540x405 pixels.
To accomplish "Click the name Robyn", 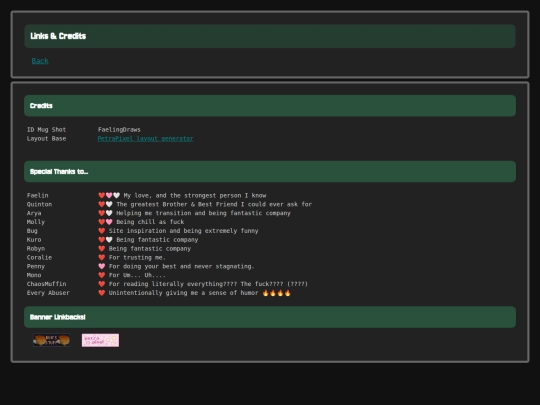I will 36,249.
